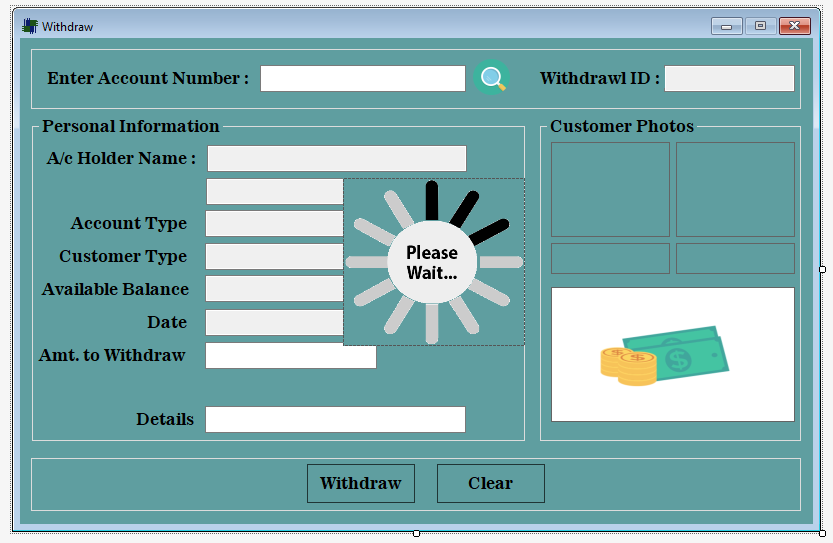Click the "Enter Account Number :" label
Image resolution: width=833 pixels, height=543 pixels.
point(148,78)
